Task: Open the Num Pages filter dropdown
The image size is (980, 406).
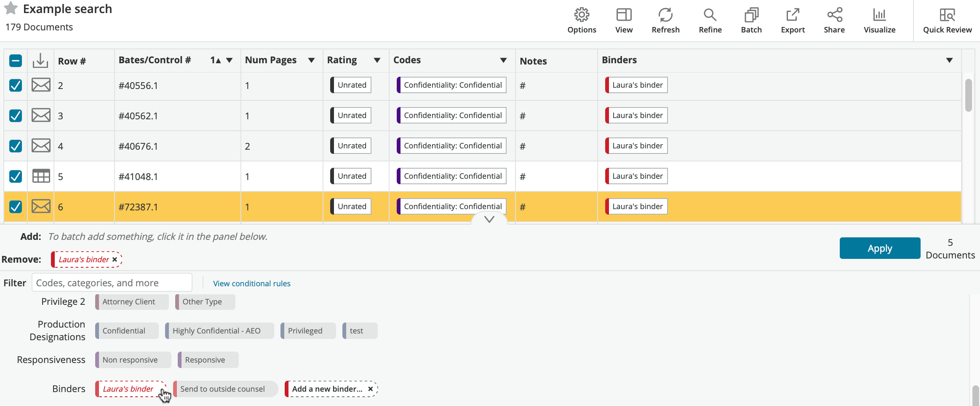Action: pos(311,60)
